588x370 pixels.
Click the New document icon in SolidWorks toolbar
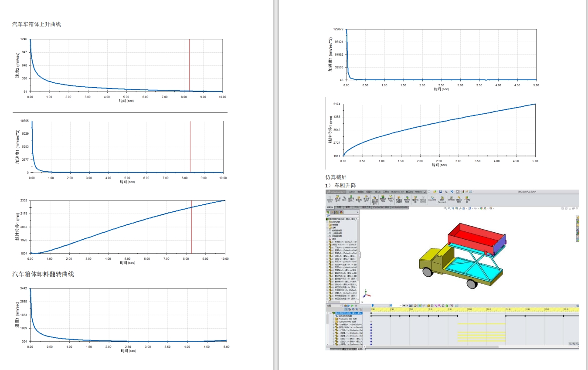(x=429, y=192)
